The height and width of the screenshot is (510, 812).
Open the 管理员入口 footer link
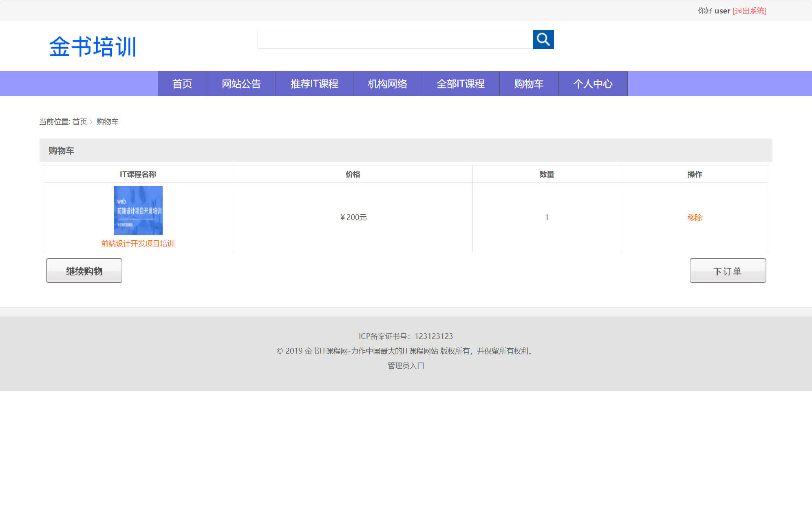(x=406, y=365)
